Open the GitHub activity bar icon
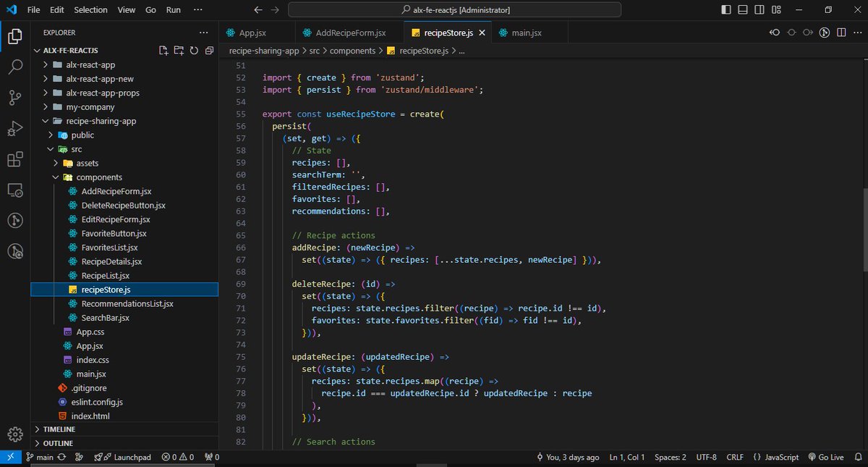Screen dimensions: 868x467 15,220
